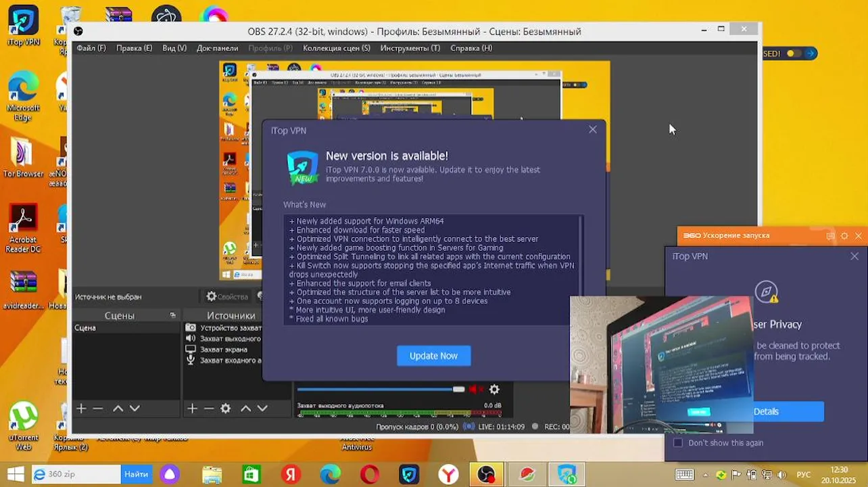The width and height of the screenshot is (868, 487).
Task: Open the Yandex Browser taskbar icon
Action: tap(448, 475)
